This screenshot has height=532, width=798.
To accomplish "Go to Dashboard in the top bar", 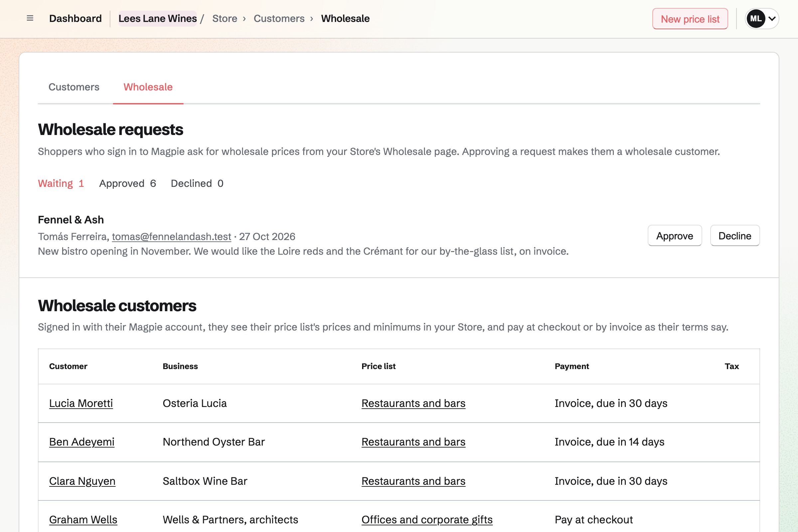I will 75,18.
